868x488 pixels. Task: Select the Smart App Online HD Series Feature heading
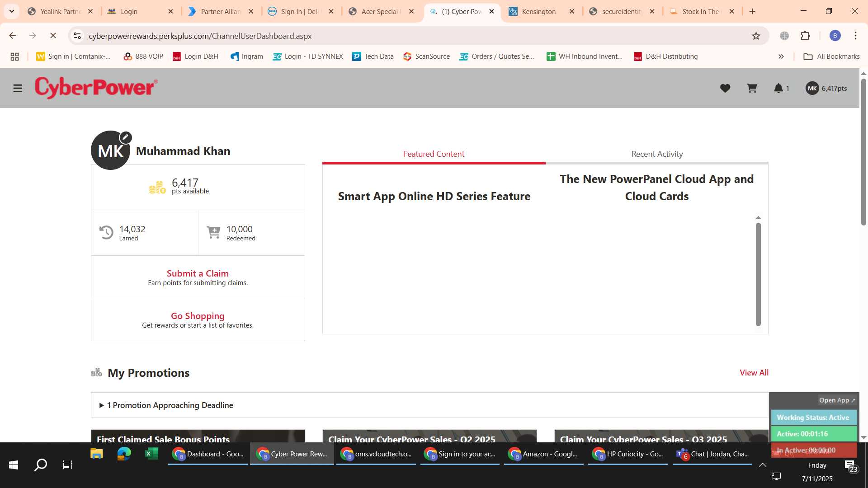tap(434, 196)
